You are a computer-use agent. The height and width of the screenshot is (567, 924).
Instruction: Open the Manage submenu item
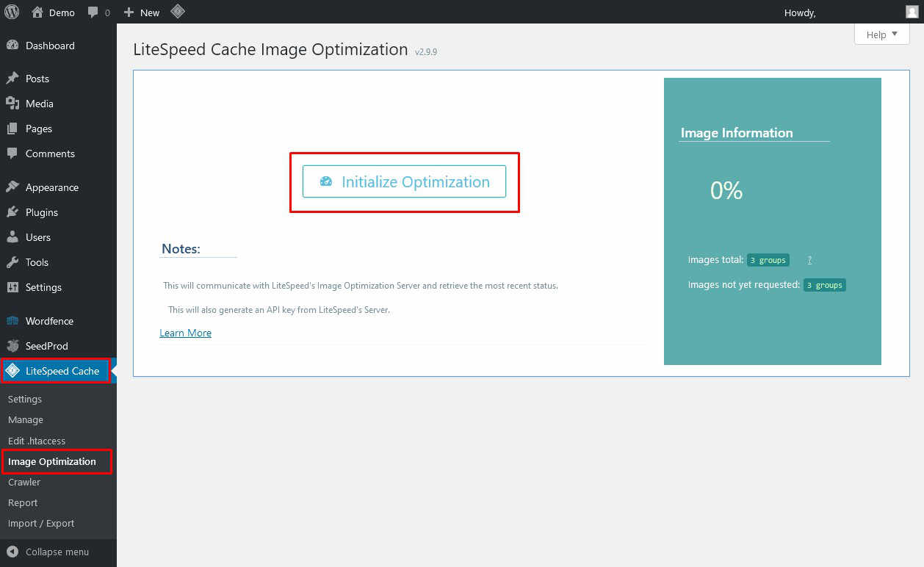coord(26,419)
